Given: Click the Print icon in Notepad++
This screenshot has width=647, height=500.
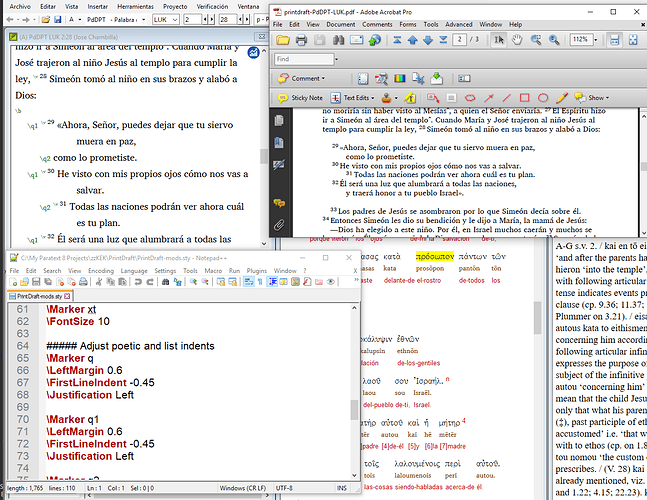Looking at the screenshot, I should [83, 282].
